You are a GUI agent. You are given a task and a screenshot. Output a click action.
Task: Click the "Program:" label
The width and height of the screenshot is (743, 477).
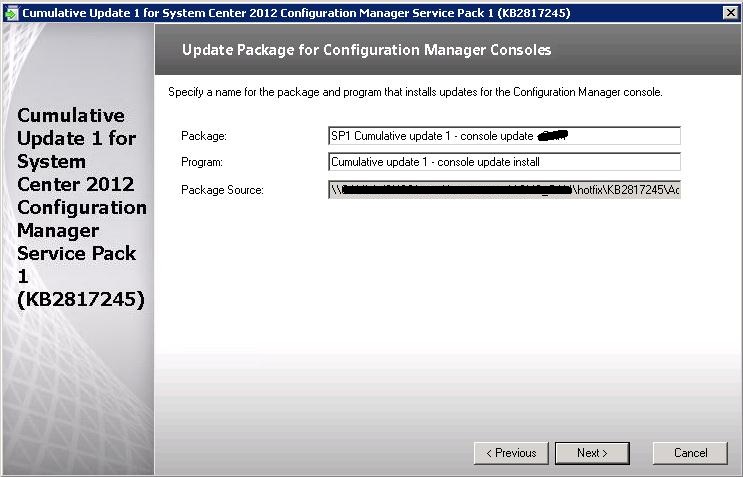(203, 162)
